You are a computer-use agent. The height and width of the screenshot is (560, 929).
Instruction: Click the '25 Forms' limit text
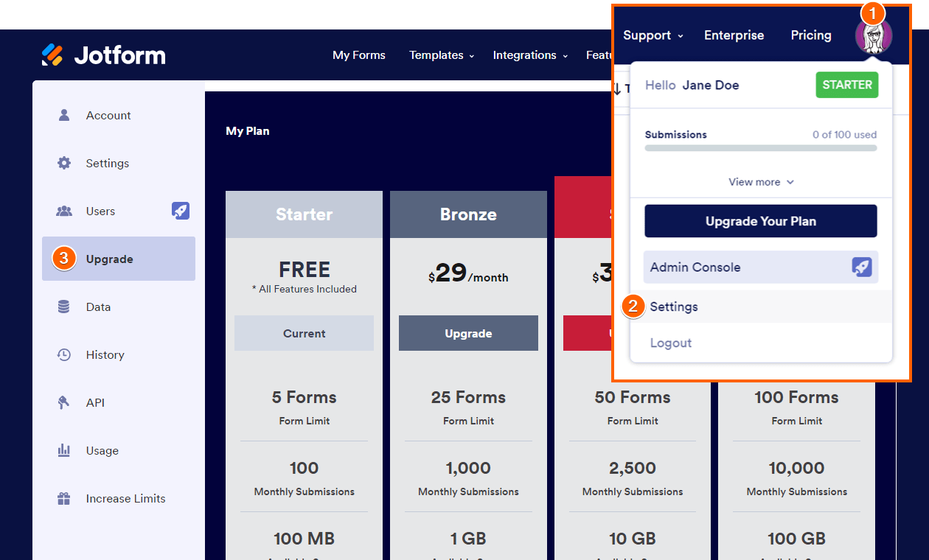tap(468, 397)
